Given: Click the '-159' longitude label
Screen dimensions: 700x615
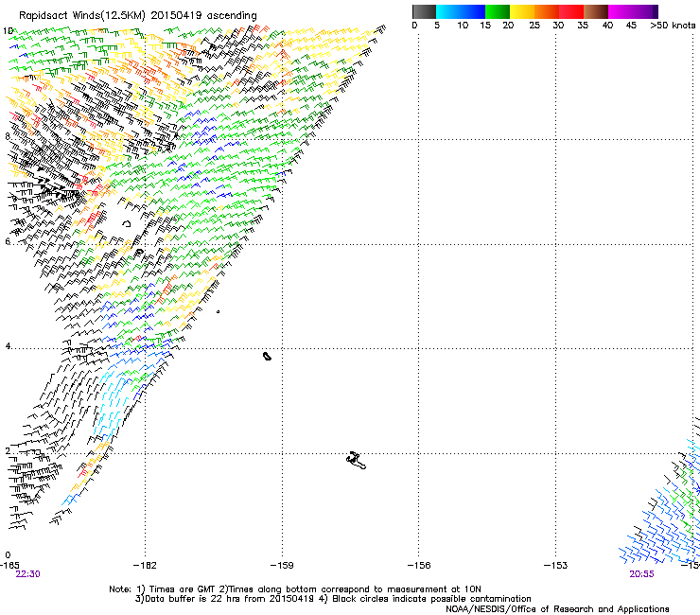Looking at the screenshot, I should 282,566.
